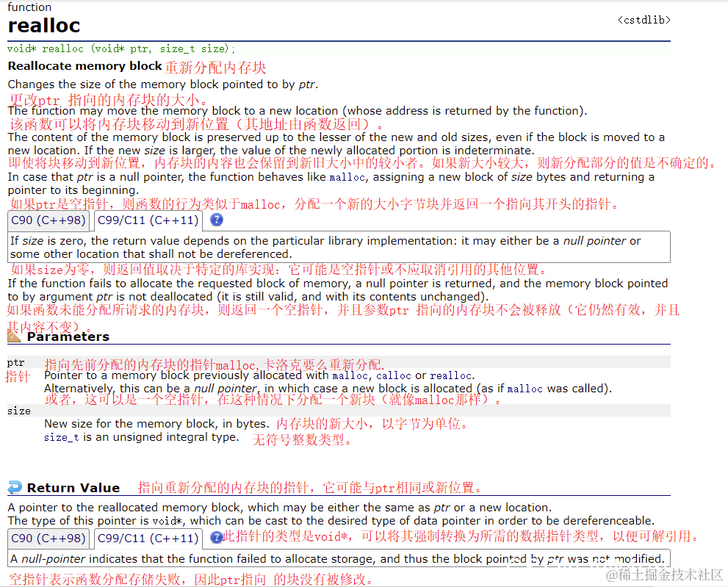Viewport: 728px width, 587px height.
Task: Click the 'function' label above the title
Action: pyautogui.click(x=29, y=7)
